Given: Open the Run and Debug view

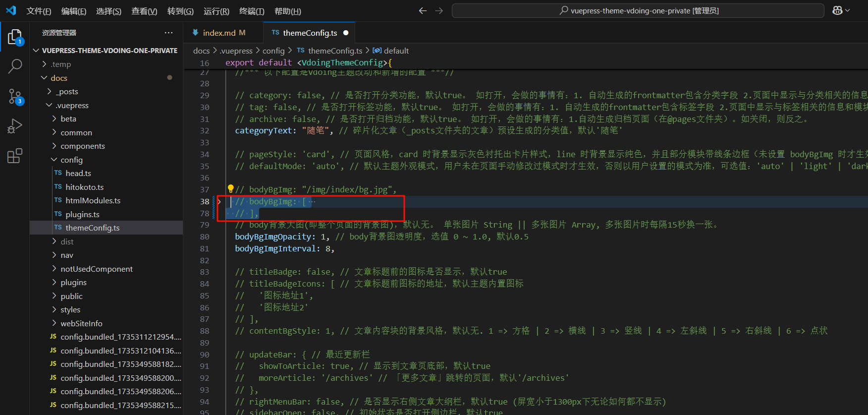Looking at the screenshot, I should (x=15, y=126).
